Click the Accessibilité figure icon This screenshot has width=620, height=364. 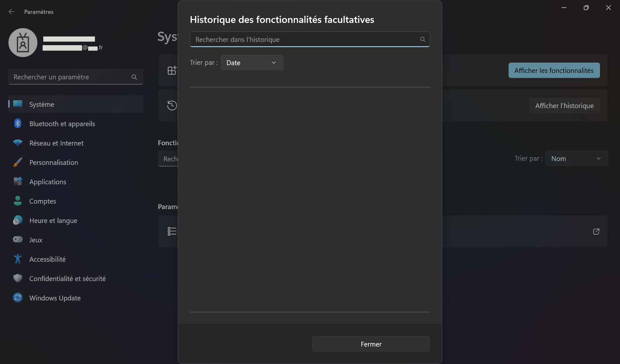pos(18,259)
